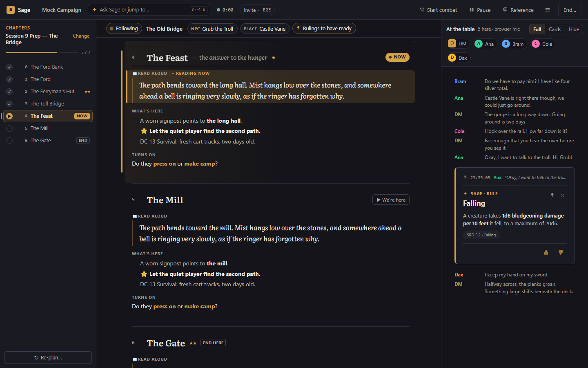Click Change next to Session 9 Prep
Viewport: 588px width, 368px height.
coord(81,36)
